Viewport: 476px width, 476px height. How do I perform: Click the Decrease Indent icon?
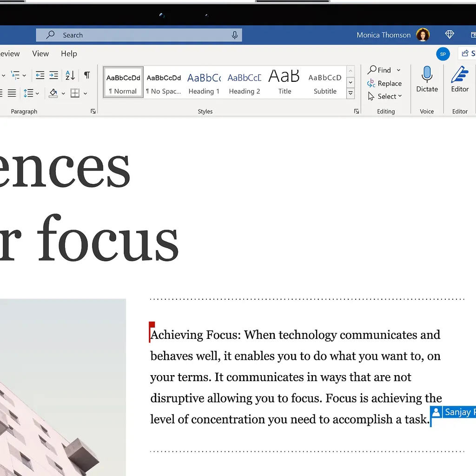point(40,75)
